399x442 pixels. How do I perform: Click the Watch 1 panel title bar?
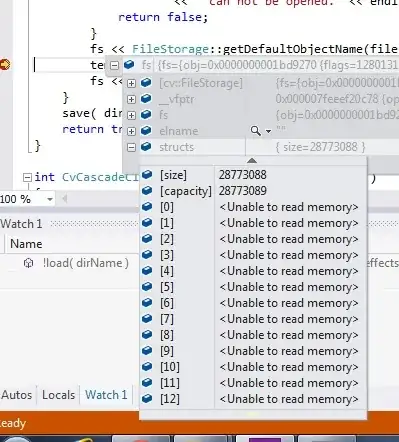click(69, 224)
